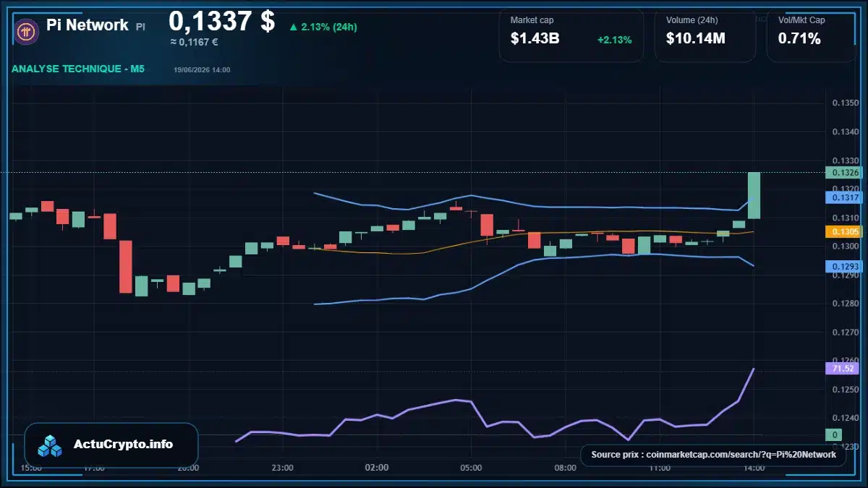This screenshot has height=488, width=868.
Task: Click the PI ticker symbol label
Action: tap(140, 26)
